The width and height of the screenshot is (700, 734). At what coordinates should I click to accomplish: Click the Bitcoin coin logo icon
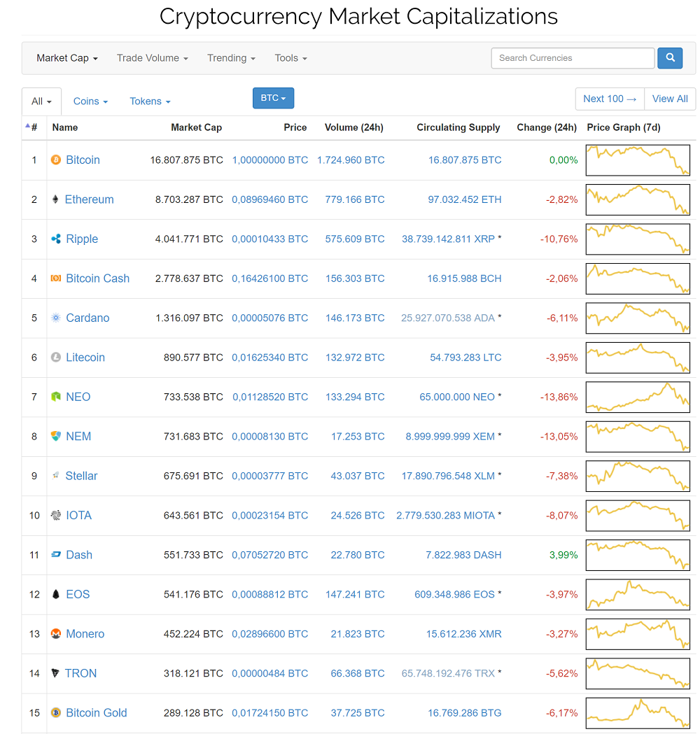tap(56, 160)
